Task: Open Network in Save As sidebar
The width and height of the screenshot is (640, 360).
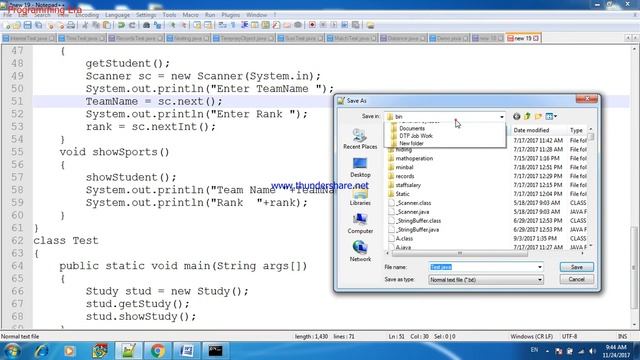Action: tap(360, 251)
